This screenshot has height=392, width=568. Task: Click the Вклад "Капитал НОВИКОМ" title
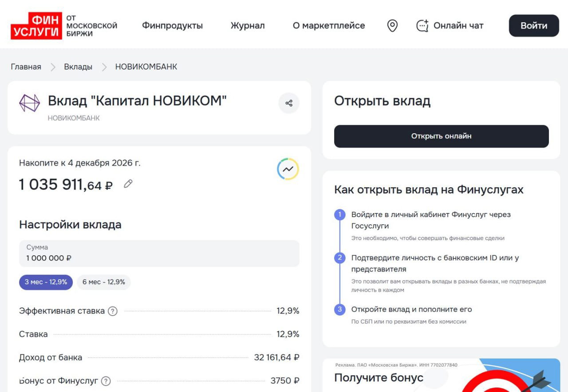tap(137, 101)
